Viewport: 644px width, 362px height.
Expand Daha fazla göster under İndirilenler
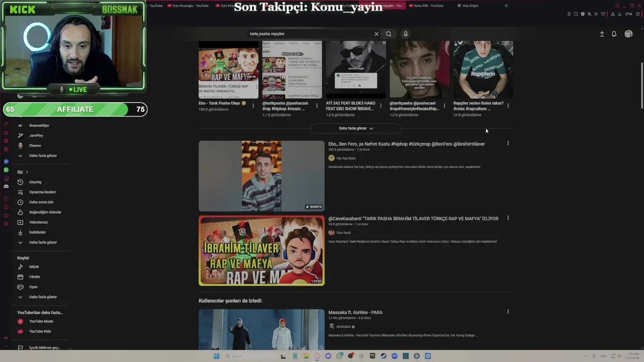pyautogui.click(x=43, y=242)
